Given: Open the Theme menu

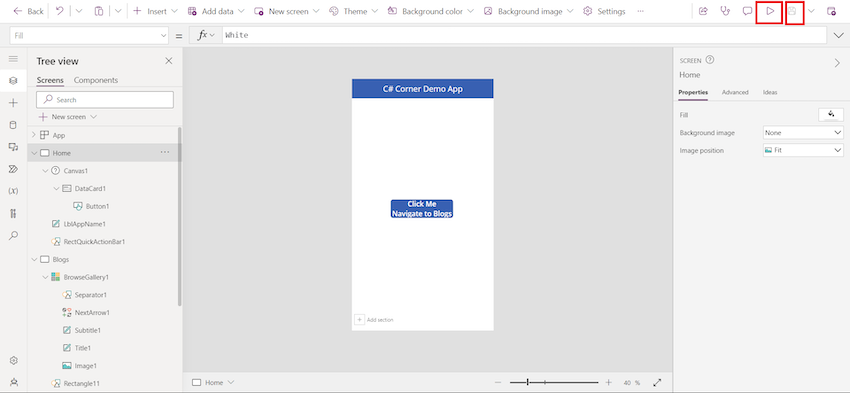Looking at the screenshot, I should 353,11.
